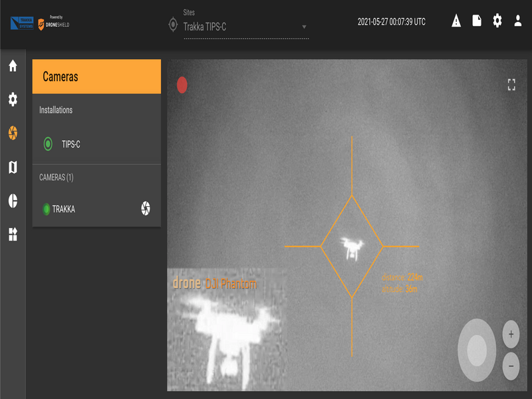Toggle the red recording button
Image resolution: width=532 pixels, height=399 pixels.
tap(182, 85)
